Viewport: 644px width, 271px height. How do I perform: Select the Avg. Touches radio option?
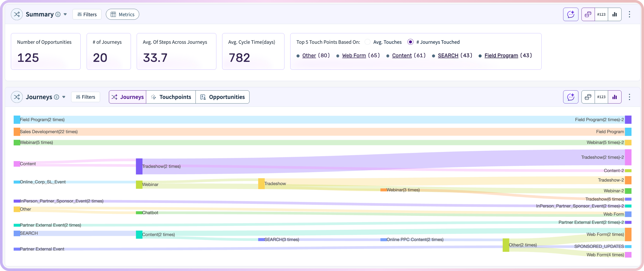click(x=367, y=42)
